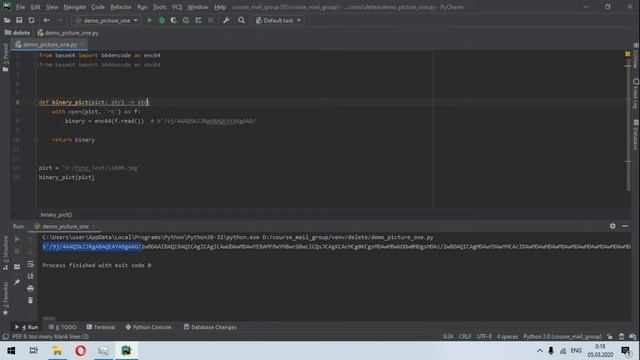Click the Synchronize refresh icon
This screenshot has width=640, height=360.
(x=31, y=20)
